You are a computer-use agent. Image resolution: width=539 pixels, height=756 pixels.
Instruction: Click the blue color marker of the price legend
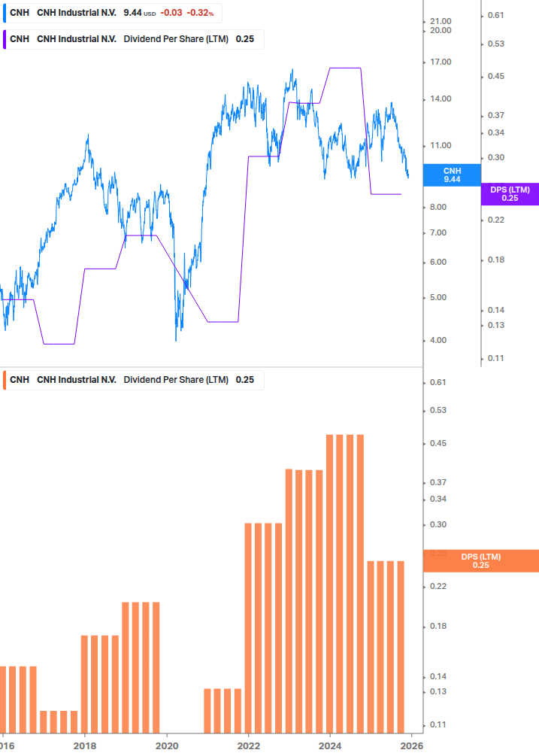click(x=5, y=13)
